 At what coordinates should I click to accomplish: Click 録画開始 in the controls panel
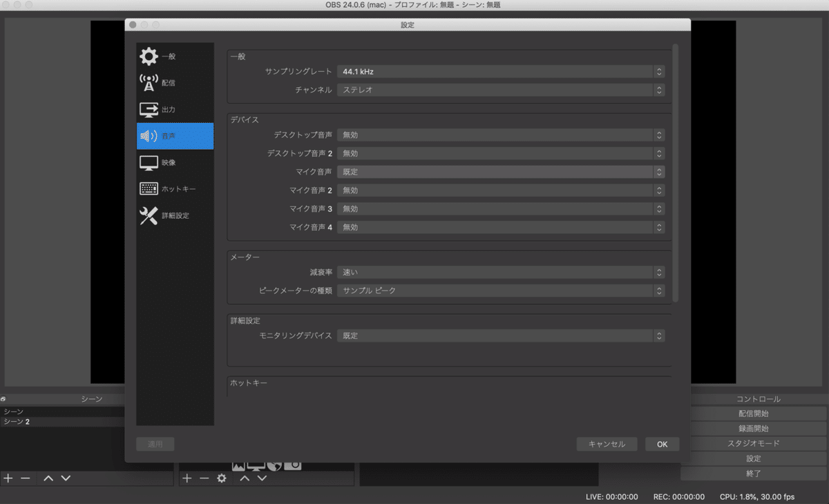(753, 429)
